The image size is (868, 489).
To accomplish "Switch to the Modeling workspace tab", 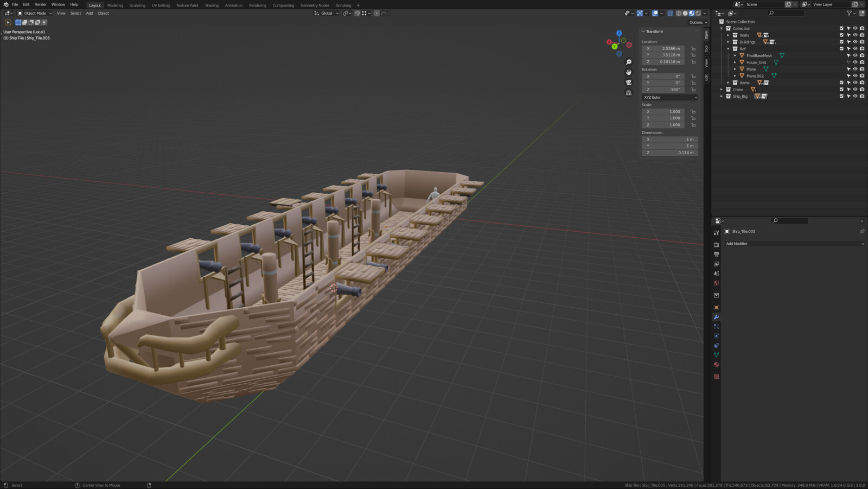I will 115,5.
